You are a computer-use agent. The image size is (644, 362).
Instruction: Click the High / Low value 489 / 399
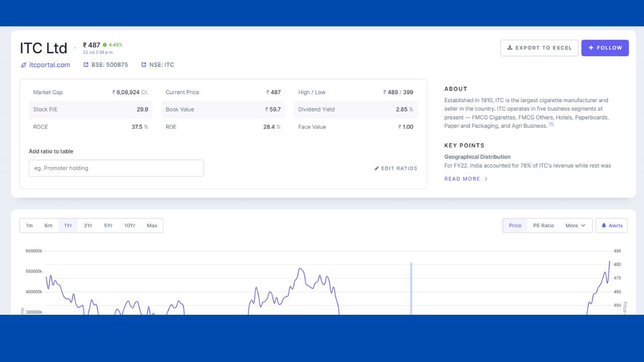pos(398,93)
